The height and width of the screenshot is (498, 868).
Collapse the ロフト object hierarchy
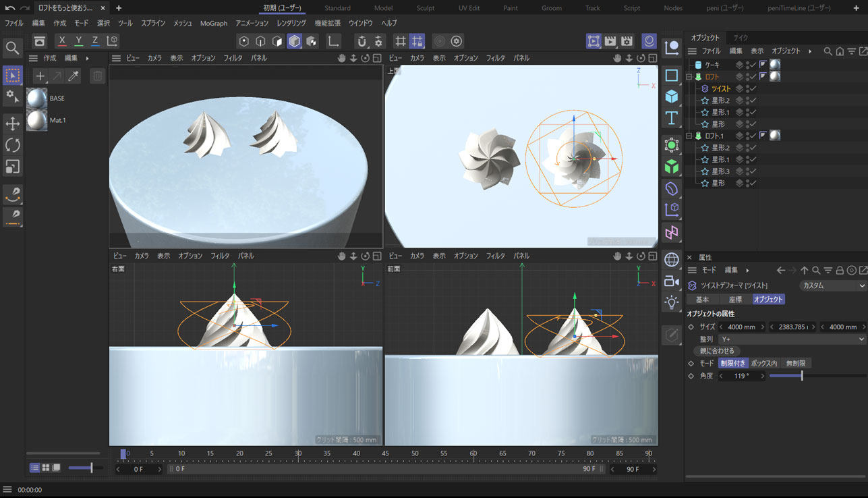click(x=689, y=77)
